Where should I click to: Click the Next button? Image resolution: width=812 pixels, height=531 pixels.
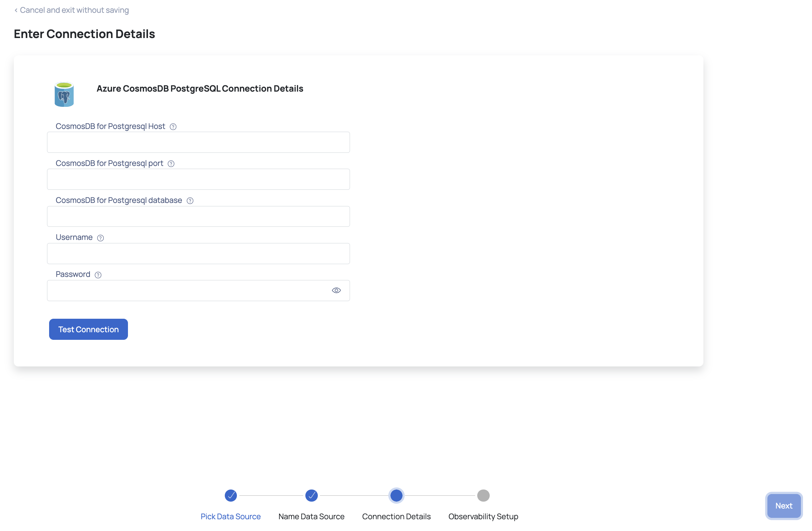pos(784,506)
